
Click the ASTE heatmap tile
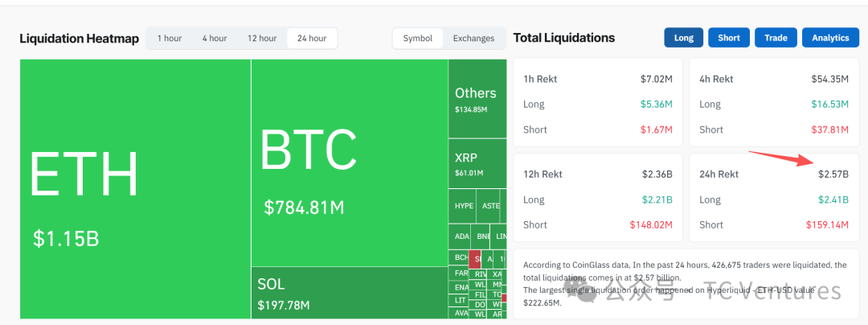tap(490, 206)
